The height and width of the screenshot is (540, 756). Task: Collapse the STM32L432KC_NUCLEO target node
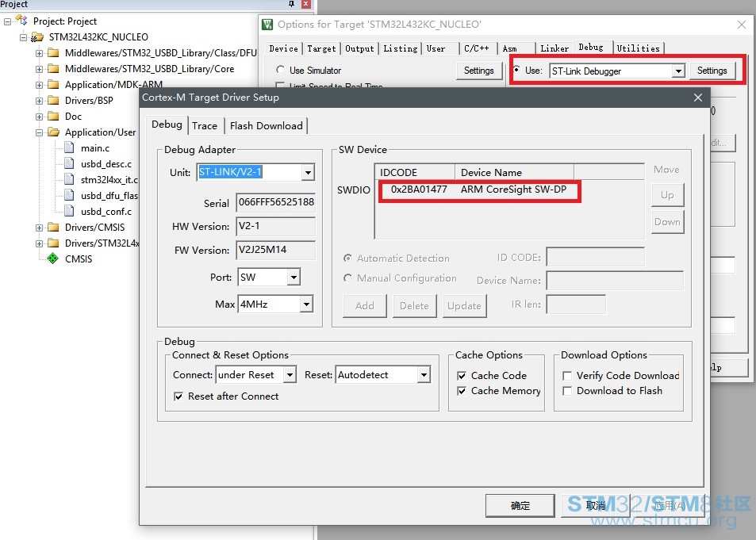coord(23,37)
